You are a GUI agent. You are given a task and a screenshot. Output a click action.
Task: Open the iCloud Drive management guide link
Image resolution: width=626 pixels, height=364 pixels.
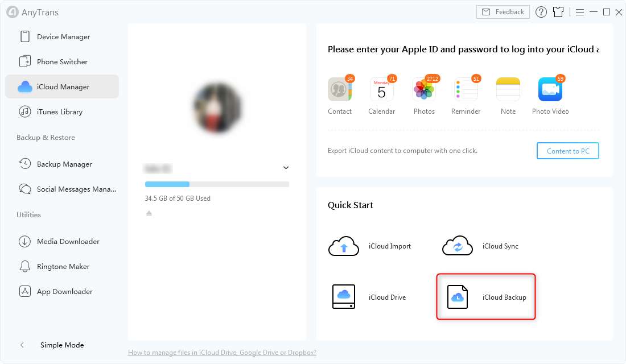(221, 352)
